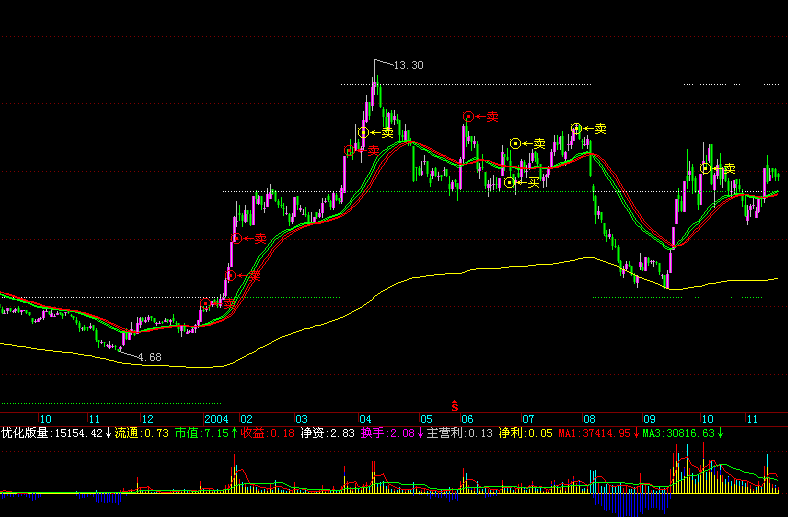Viewport: 788px width, 517px height.
Task: Click the 02 month marker on timeline
Action: (246, 419)
